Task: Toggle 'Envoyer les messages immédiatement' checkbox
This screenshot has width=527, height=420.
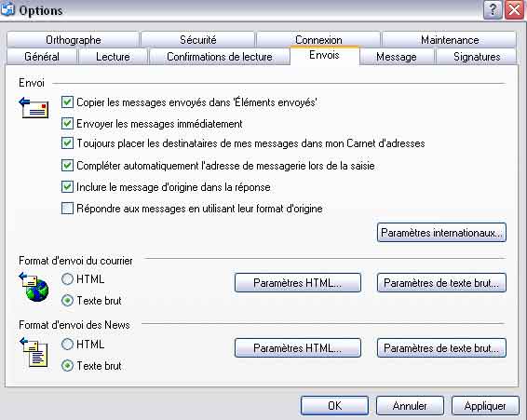Action: [68, 124]
